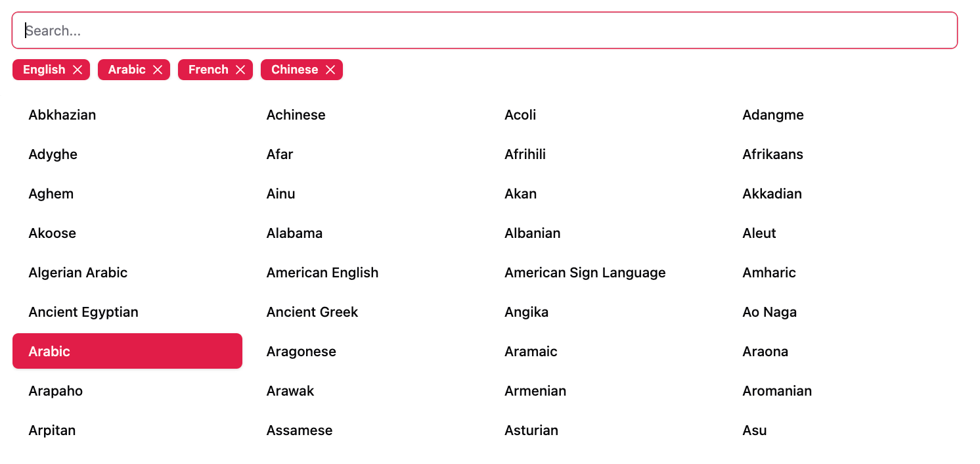Click the English tag label

coord(44,70)
